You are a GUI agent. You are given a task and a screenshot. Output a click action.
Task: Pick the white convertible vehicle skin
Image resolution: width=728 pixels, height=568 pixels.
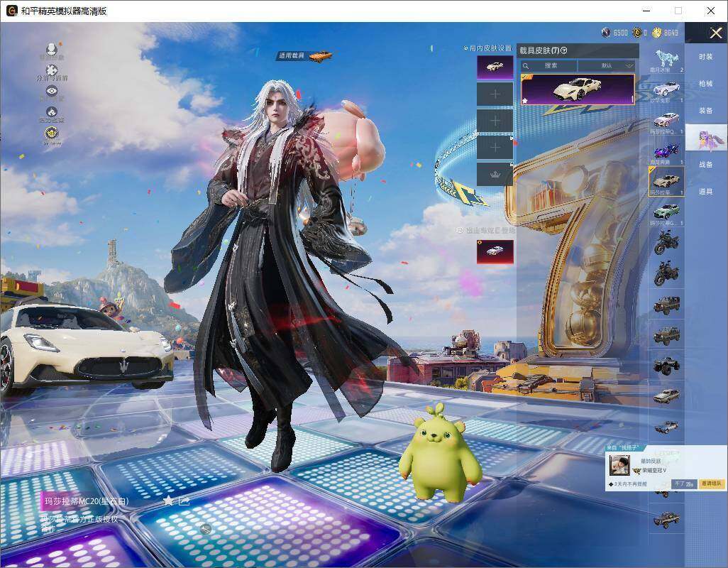pos(666,89)
